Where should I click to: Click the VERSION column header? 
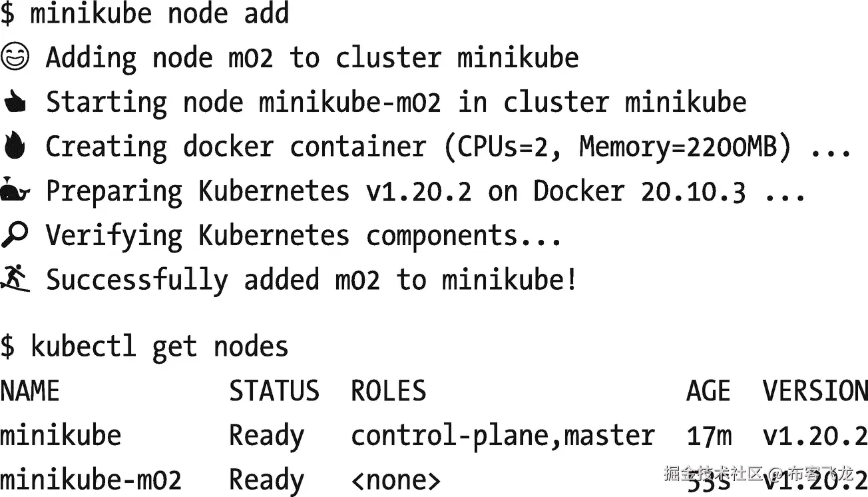pyautogui.click(x=815, y=391)
